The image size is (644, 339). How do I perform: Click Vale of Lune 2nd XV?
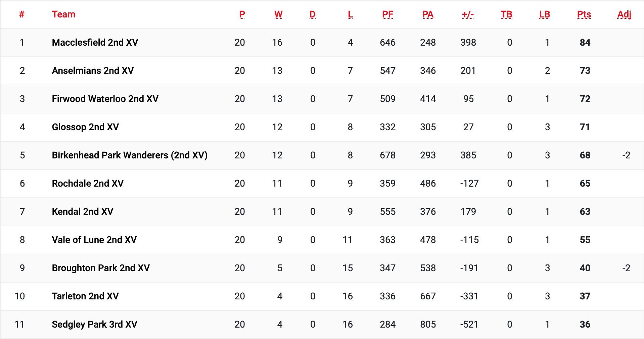point(94,240)
